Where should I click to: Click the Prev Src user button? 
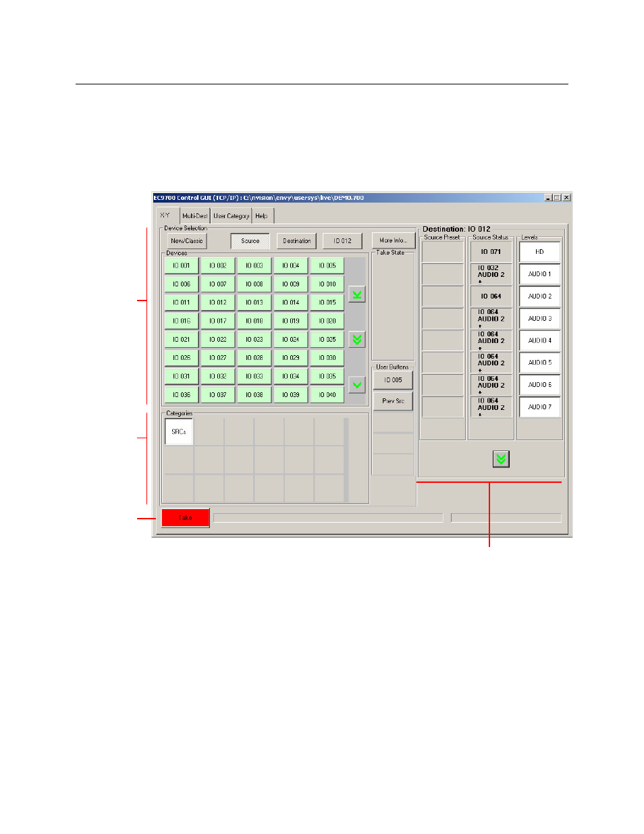point(393,401)
